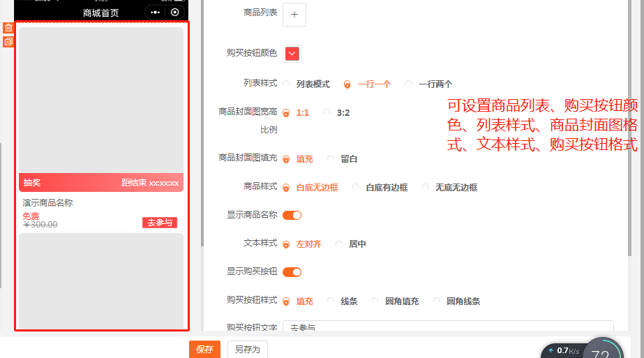Click 演示商品名称 text in preview
The image size is (644, 358).
47,202
